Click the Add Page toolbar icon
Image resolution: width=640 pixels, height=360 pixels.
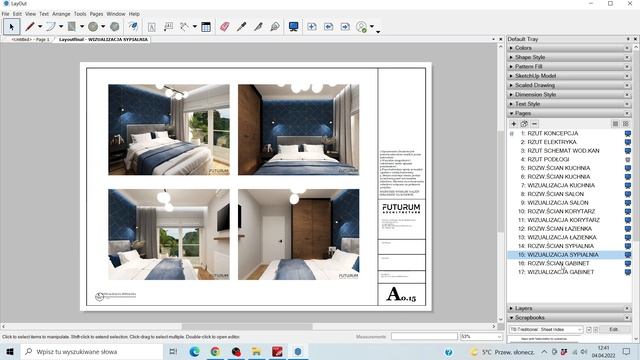(312, 27)
